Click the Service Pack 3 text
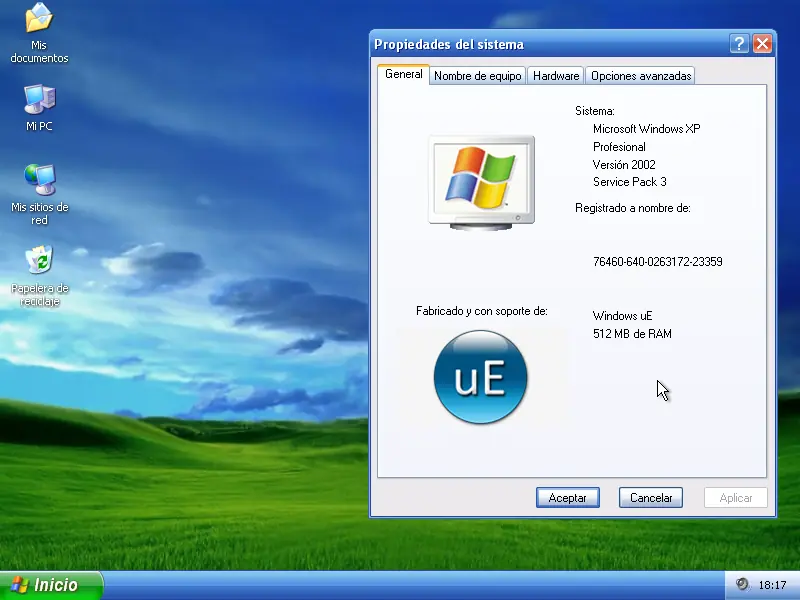 coord(630,182)
